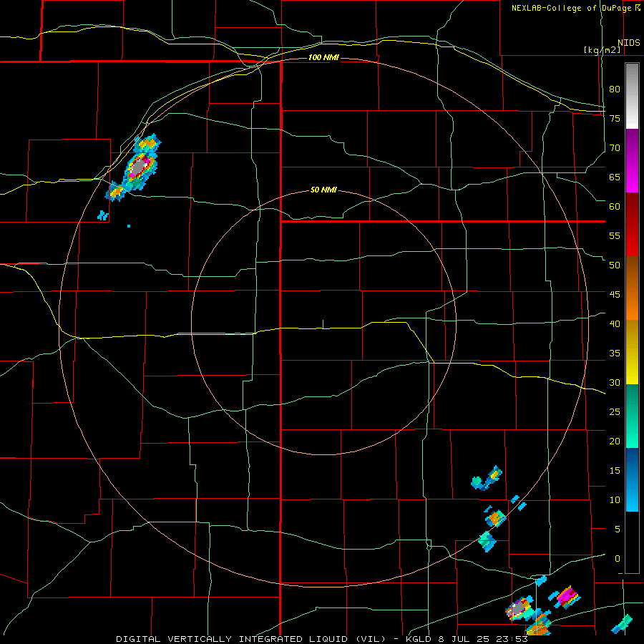Select the 30 value on the scale

[615, 382]
